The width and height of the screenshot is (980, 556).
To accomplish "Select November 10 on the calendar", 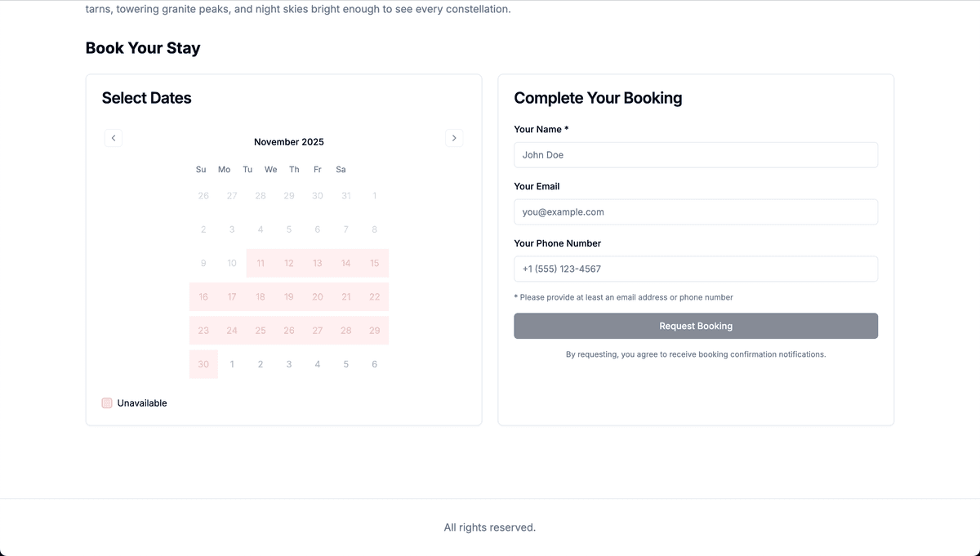I will pyautogui.click(x=232, y=263).
